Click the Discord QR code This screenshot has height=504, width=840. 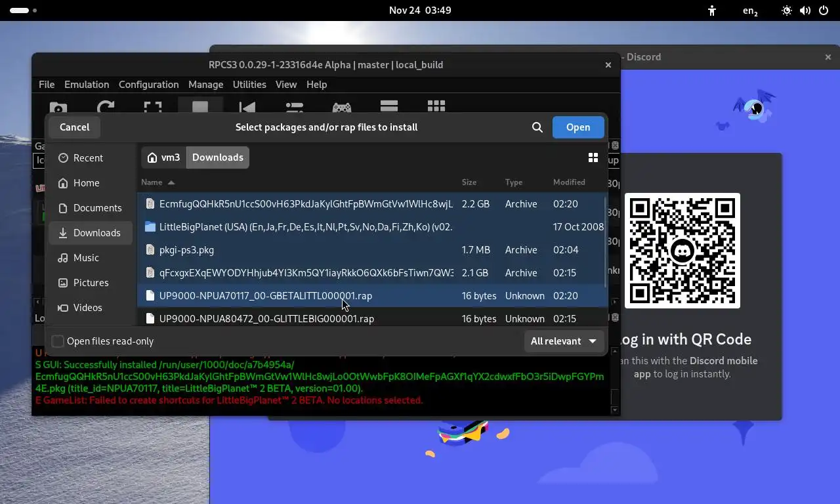(682, 251)
